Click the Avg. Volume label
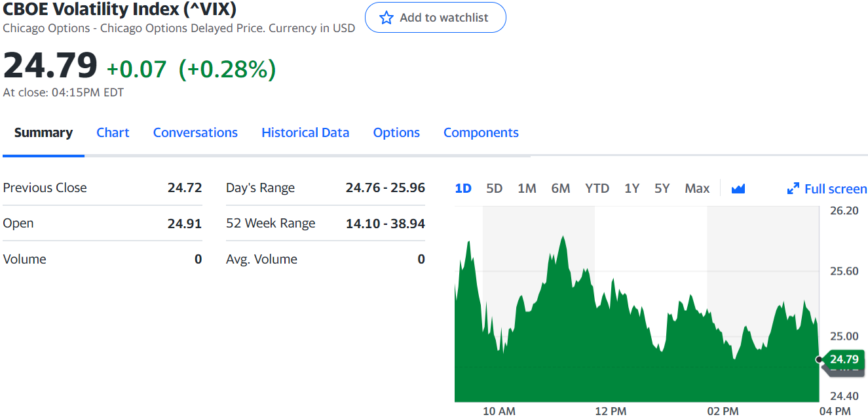868x419 pixels. [x=261, y=259]
